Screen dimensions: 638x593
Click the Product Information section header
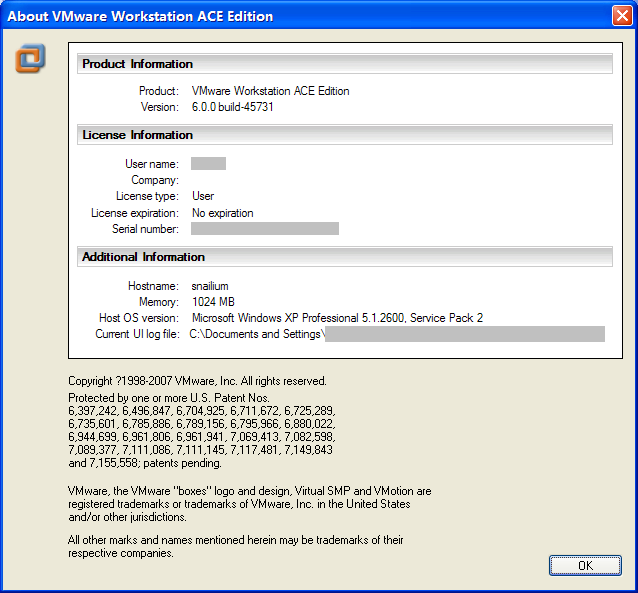345,64
